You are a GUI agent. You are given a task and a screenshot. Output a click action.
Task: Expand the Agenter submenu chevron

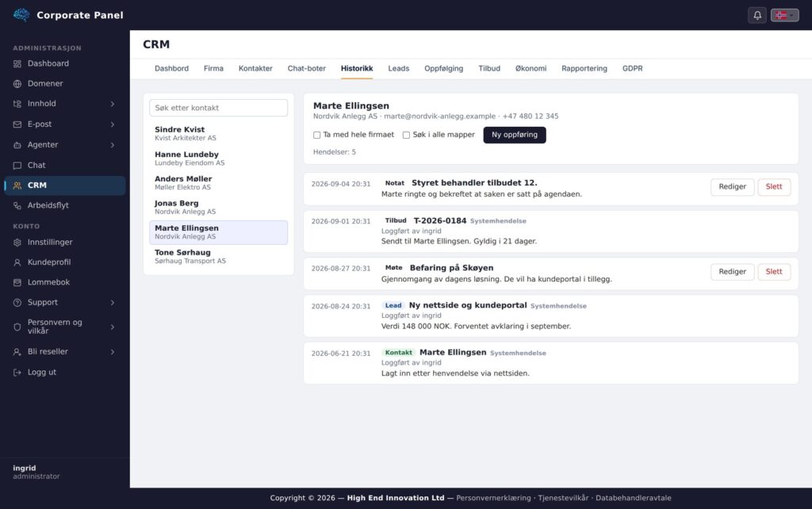(113, 145)
